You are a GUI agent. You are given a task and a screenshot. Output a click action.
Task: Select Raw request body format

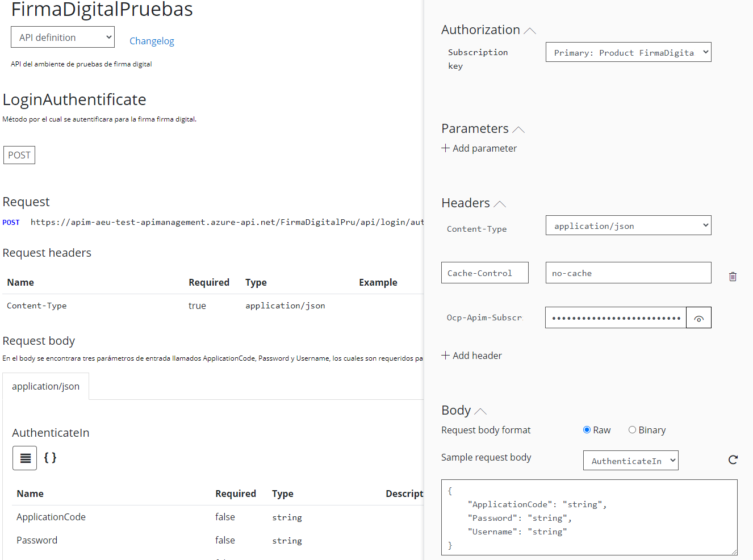587,430
